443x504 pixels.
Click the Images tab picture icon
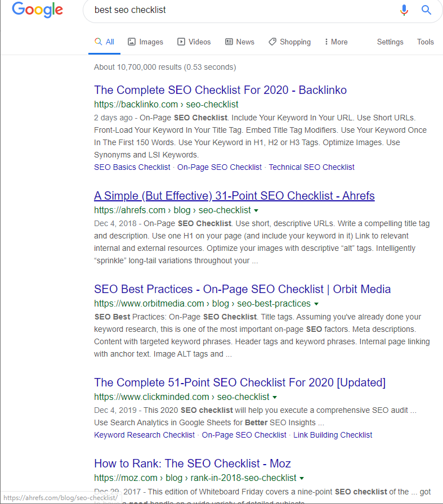(132, 42)
